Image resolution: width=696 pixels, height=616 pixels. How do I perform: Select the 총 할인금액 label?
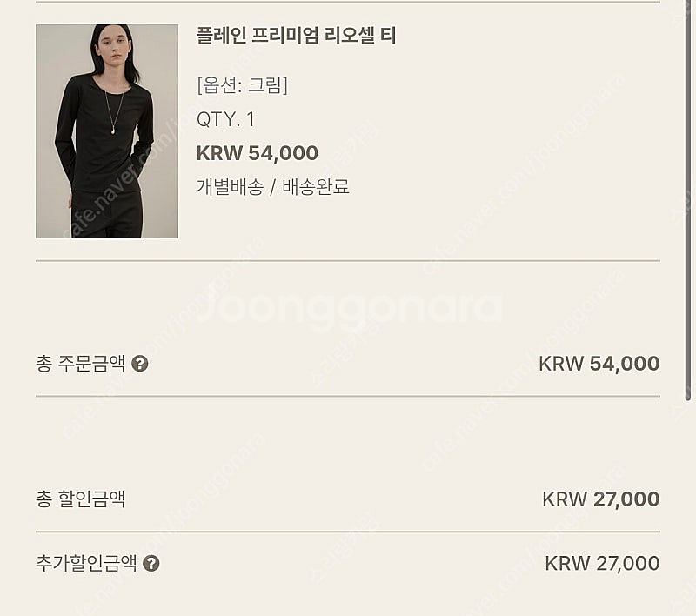coord(80,499)
